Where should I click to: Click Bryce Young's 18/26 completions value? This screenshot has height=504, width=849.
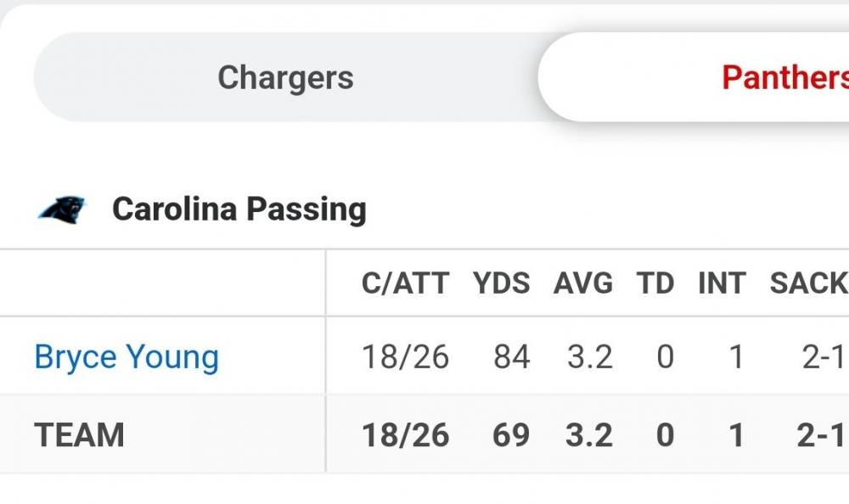pos(405,357)
